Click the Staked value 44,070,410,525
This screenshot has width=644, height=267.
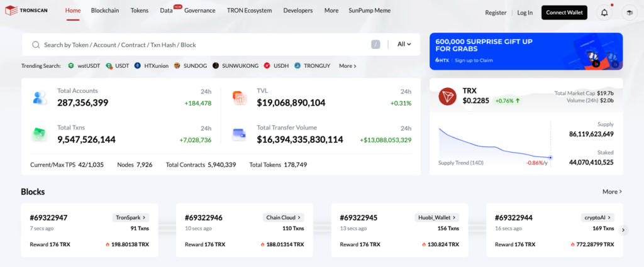(591, 163)
